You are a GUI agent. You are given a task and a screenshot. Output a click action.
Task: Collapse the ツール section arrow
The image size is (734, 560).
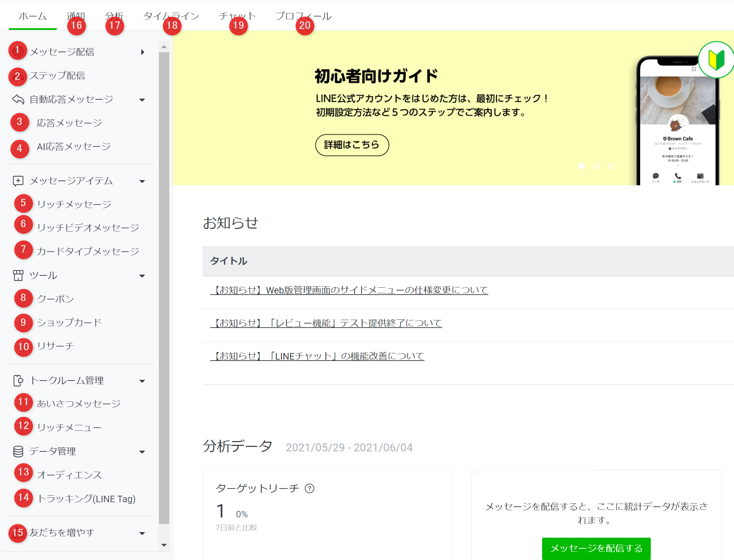(x=142, y=276)
